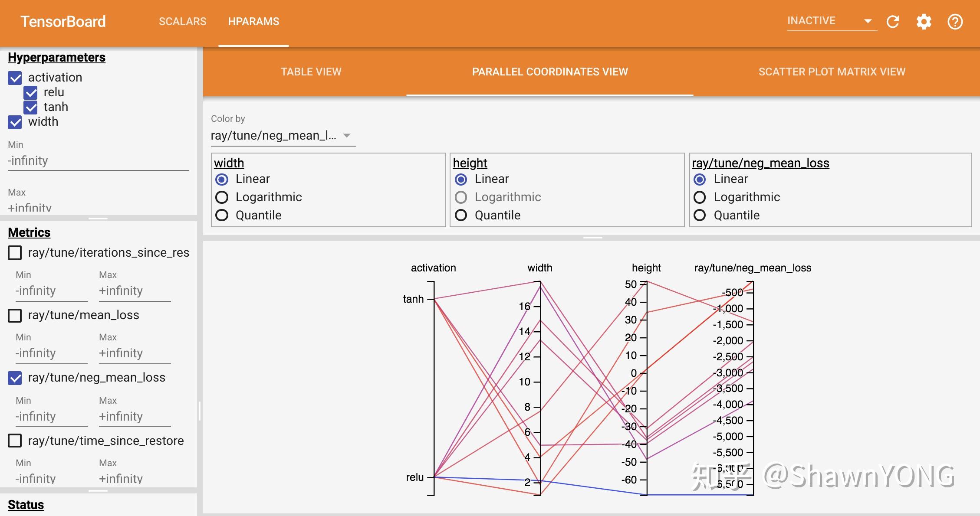Switch to SCATTER PLOT MATRIX VIEW
Image resolution: width=980 pixels, height=516 pixels.
832,71
